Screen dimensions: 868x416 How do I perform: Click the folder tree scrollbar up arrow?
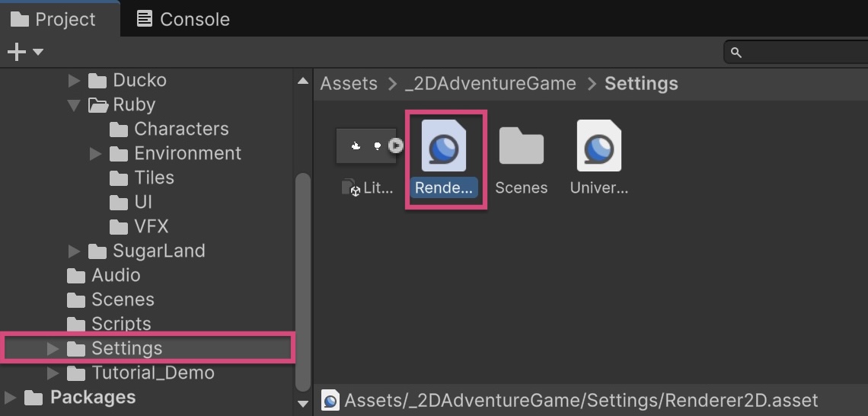pyautogui.click(x=303, y=81)
